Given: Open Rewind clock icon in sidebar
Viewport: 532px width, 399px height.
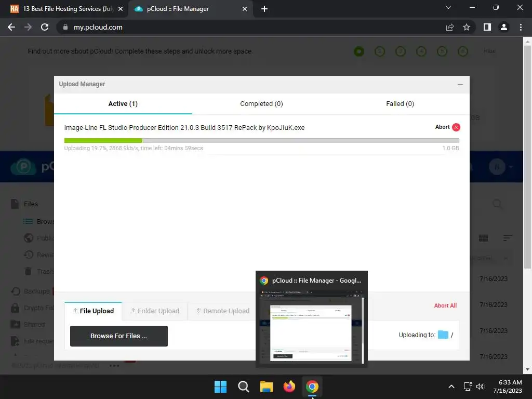Looking at the screenshot, I should (29, 255).
